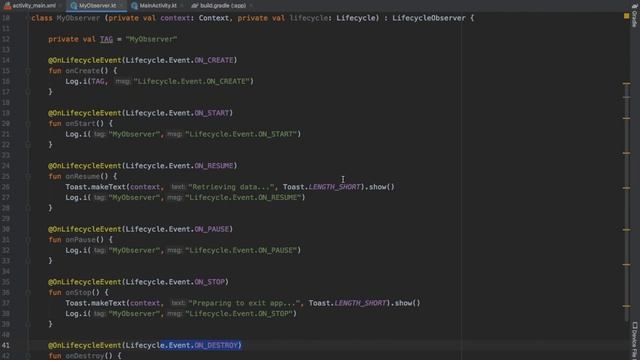Click the LifecycleObserver interface name
Viewport: 640px width, 360px height.
coord(429,18)
